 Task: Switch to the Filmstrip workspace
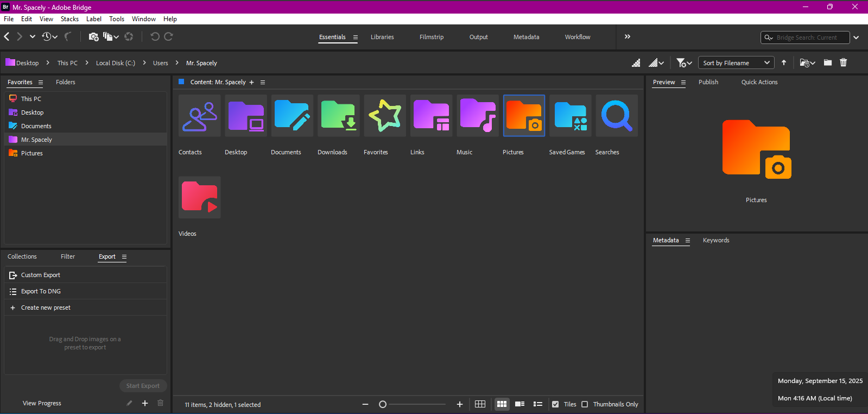point(432,37)
